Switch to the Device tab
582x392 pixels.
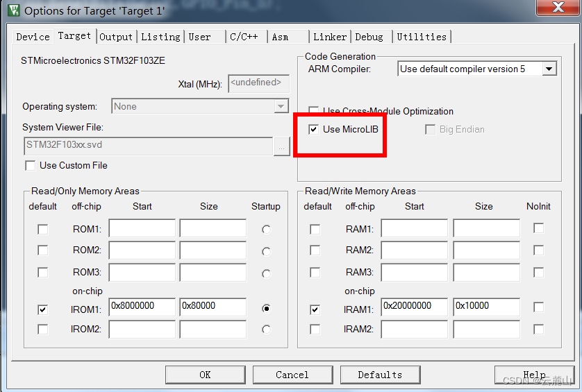pos(33,37)
